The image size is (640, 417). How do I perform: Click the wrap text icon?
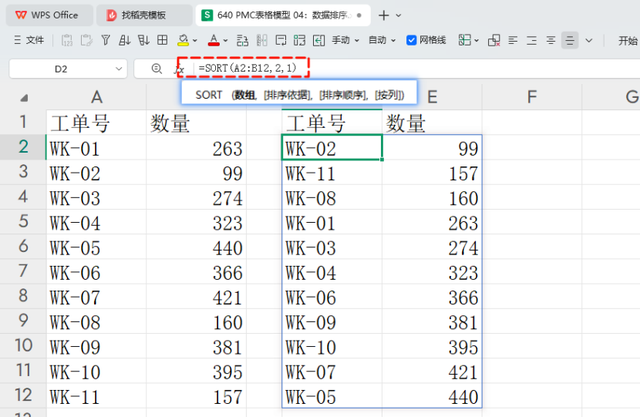point(281,40)
